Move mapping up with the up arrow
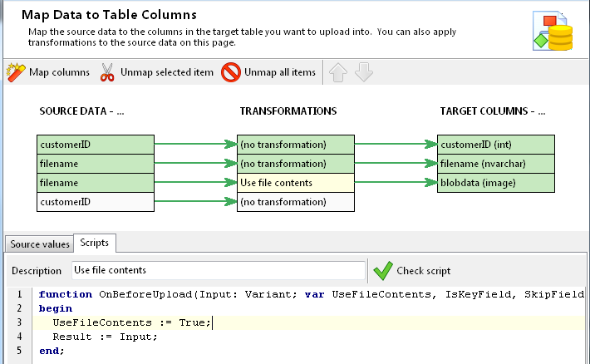 (x=337, y=72)
